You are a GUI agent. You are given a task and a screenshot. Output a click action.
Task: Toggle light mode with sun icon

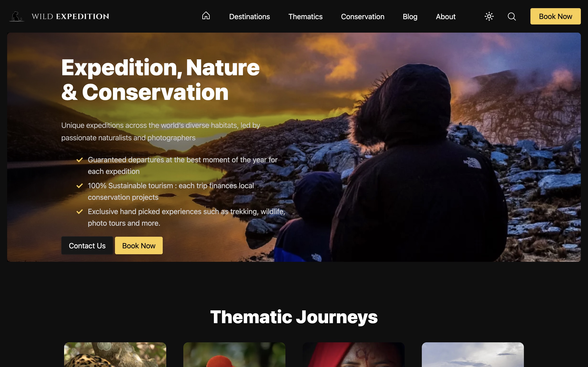click(x=489, y=16)
